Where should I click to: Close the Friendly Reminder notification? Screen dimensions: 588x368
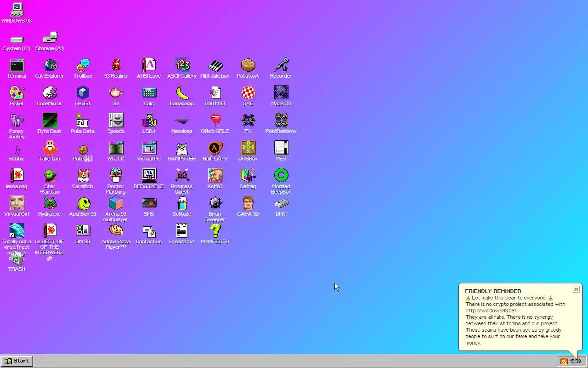click(576, 289)
